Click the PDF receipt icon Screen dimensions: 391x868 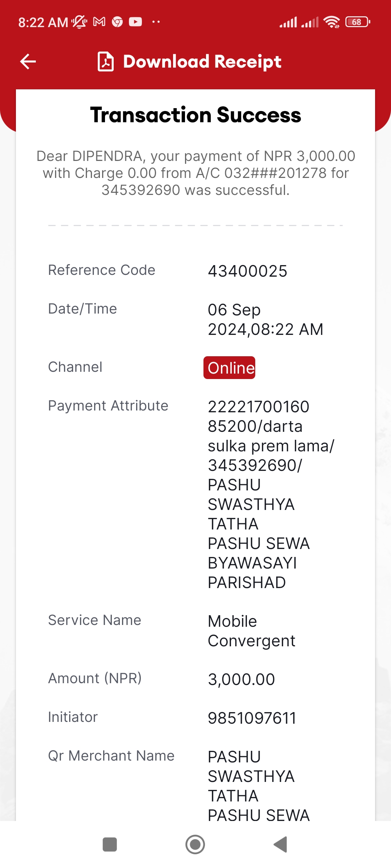pos(106,61)
